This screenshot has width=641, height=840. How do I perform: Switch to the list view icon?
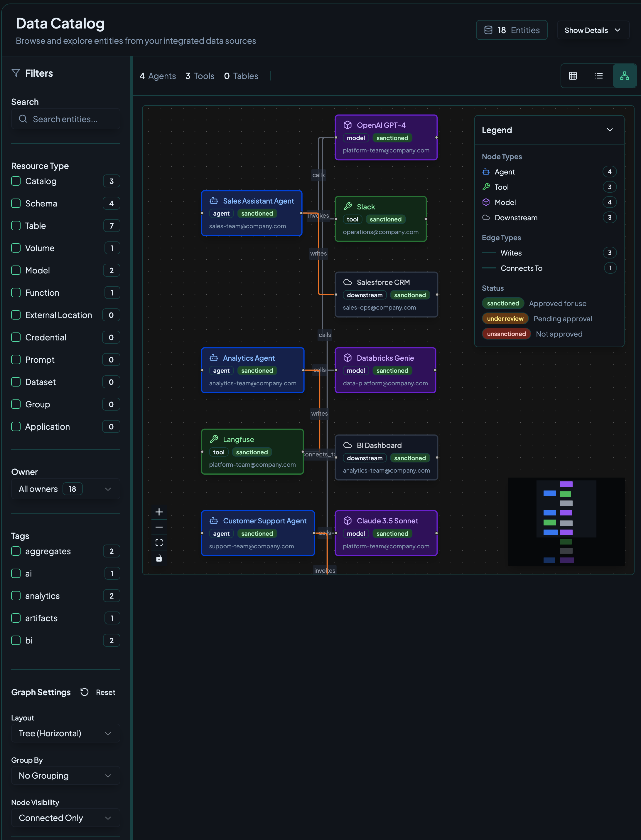[599, 76]
